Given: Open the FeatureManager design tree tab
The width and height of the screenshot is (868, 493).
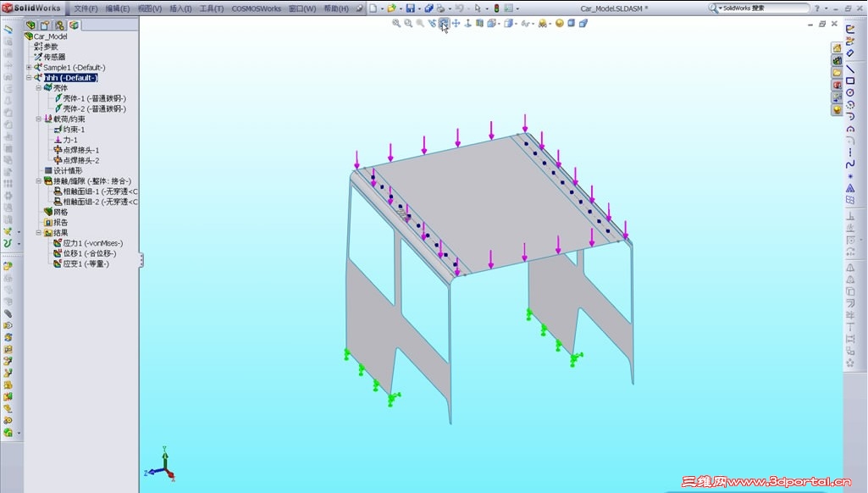Looking at the screenshot, I should pyautogui.click(x=31, y=25).
